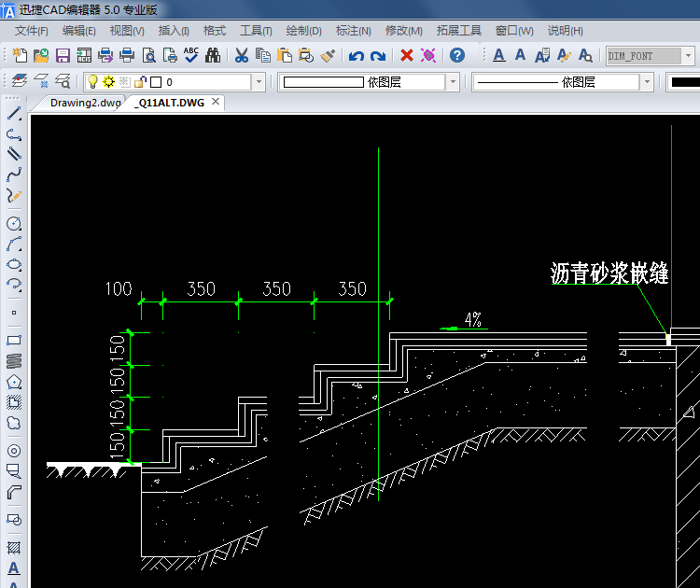Delete selection with the red X icon
Screen dimensions: 700x588
tap(407, 55)
